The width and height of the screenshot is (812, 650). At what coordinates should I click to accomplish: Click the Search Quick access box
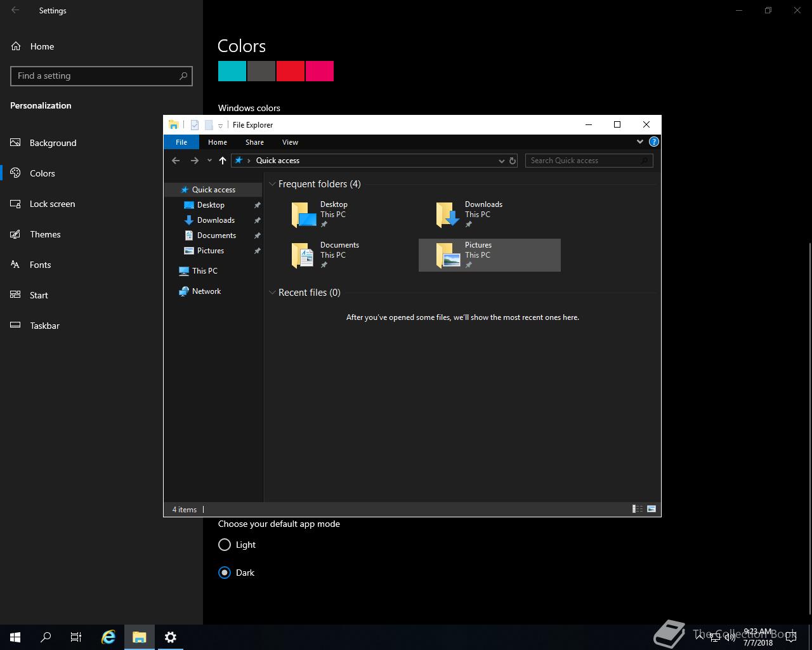[x=589, y=161]
